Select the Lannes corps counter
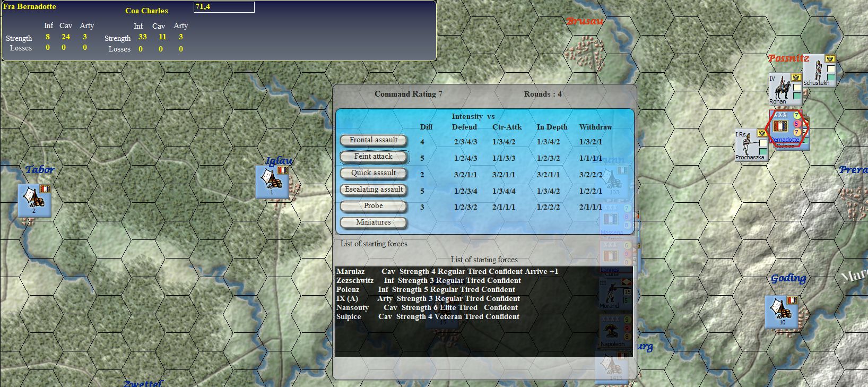 [x=615, y=256]
